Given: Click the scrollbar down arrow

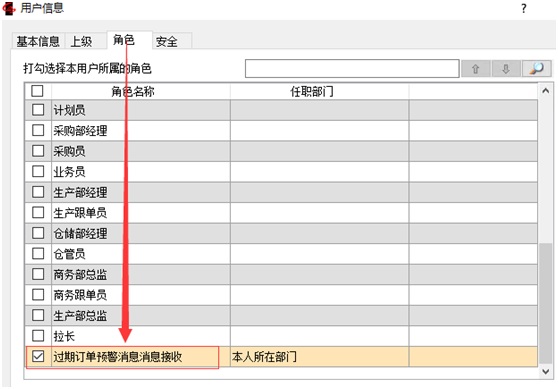Looking at the screenshot, I should (546, 372).
